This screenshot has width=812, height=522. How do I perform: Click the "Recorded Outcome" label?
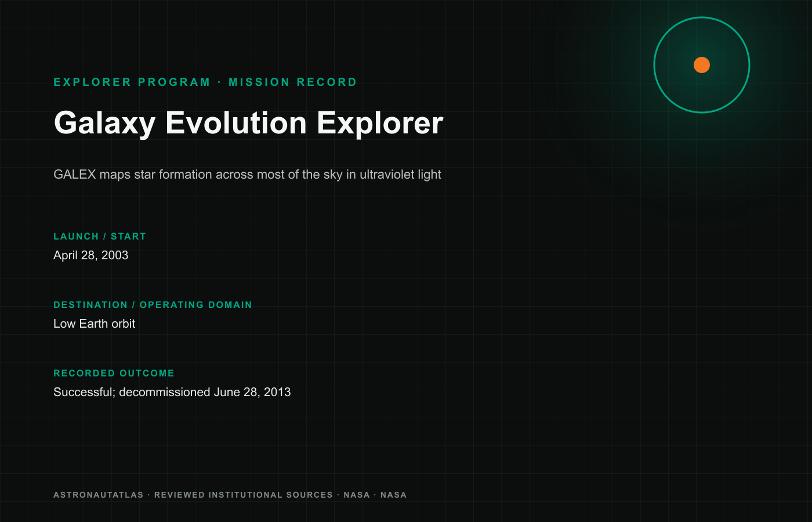114,374
